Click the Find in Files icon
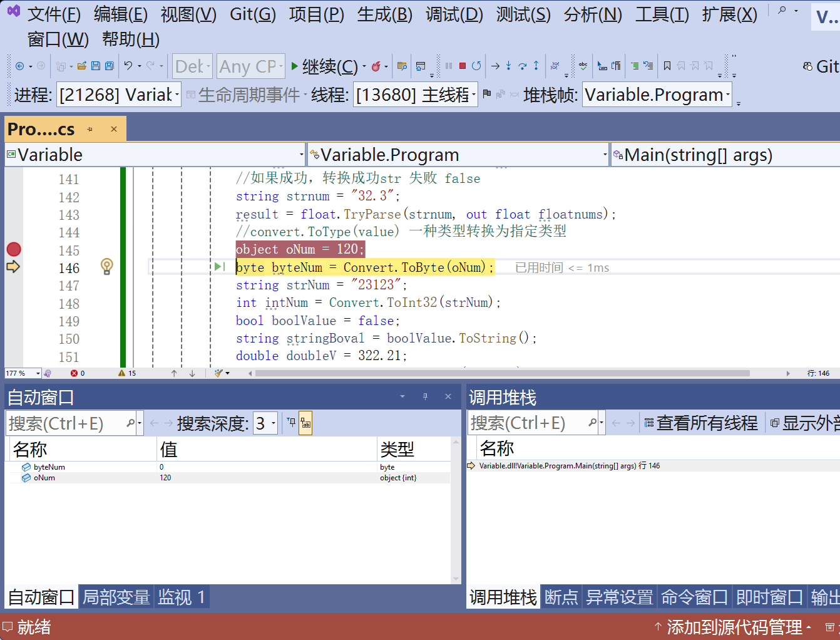The height and width of the screenshot is (640, 840). [402, 66]
